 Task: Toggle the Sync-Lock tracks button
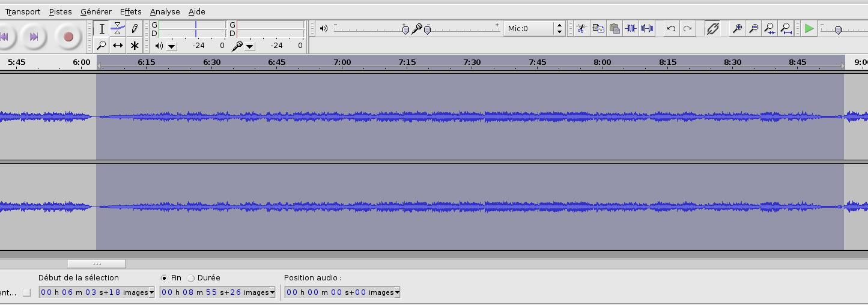click(712, 28)
